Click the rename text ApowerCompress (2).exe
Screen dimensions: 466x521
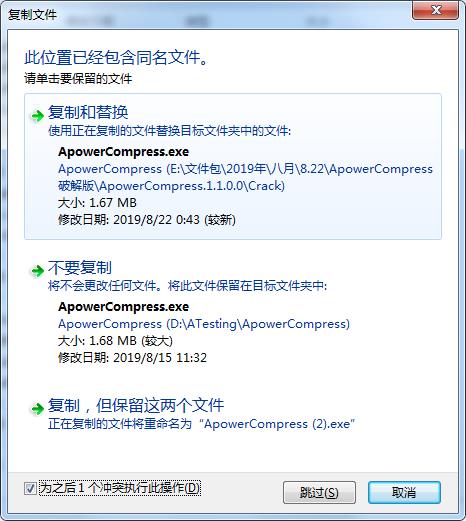pos(277,424)
